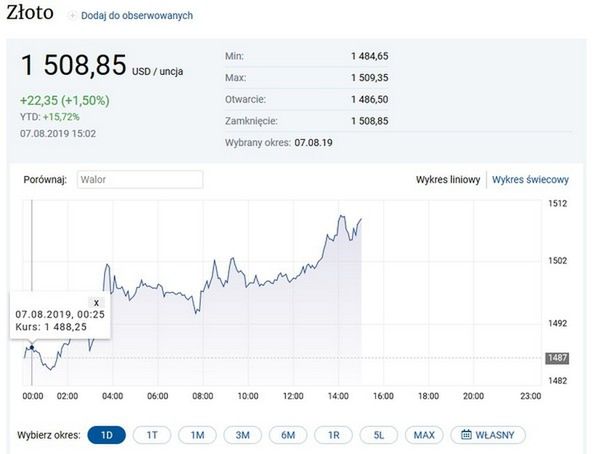Click the data point marker on chart
Image resolution: width=600 pixels, height=454 pixels.
click(32, 347)
